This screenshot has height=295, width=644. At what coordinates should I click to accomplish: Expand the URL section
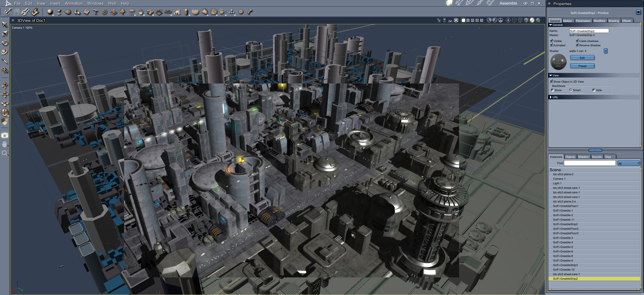coord(551,97)
